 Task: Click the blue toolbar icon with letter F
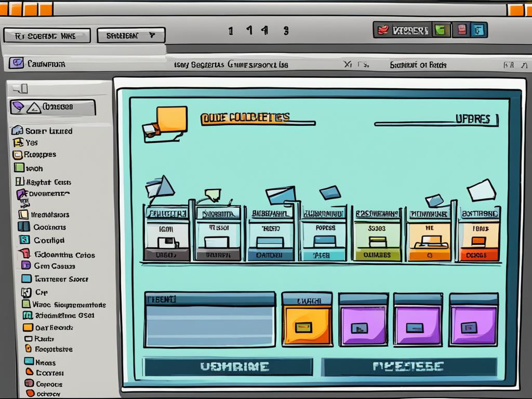478,30
